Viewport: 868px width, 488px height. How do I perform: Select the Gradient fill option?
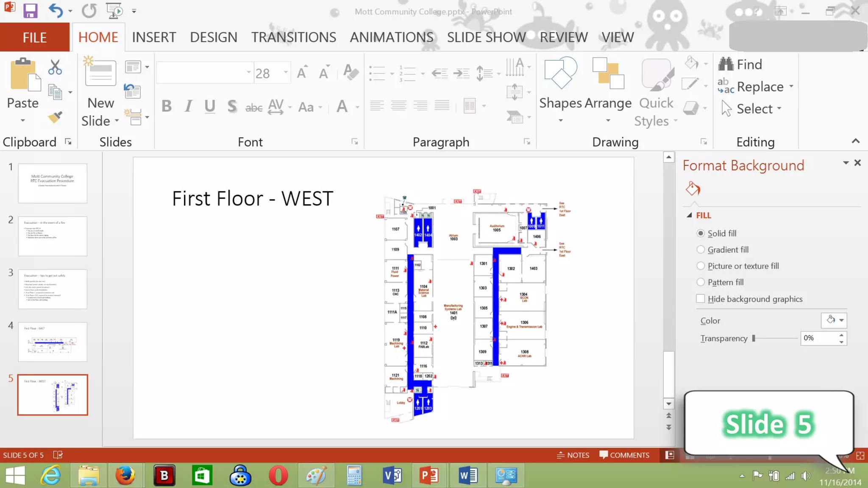tap(701, 250)
